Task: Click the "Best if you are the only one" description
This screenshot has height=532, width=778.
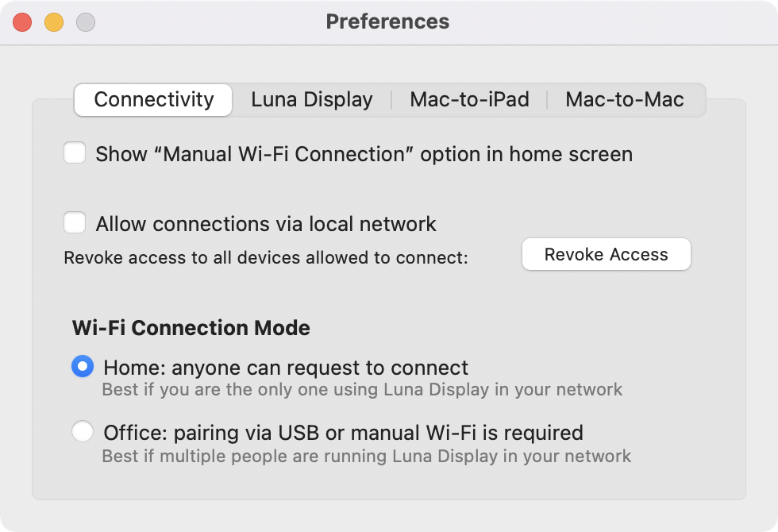Action: tap(362, 390)
